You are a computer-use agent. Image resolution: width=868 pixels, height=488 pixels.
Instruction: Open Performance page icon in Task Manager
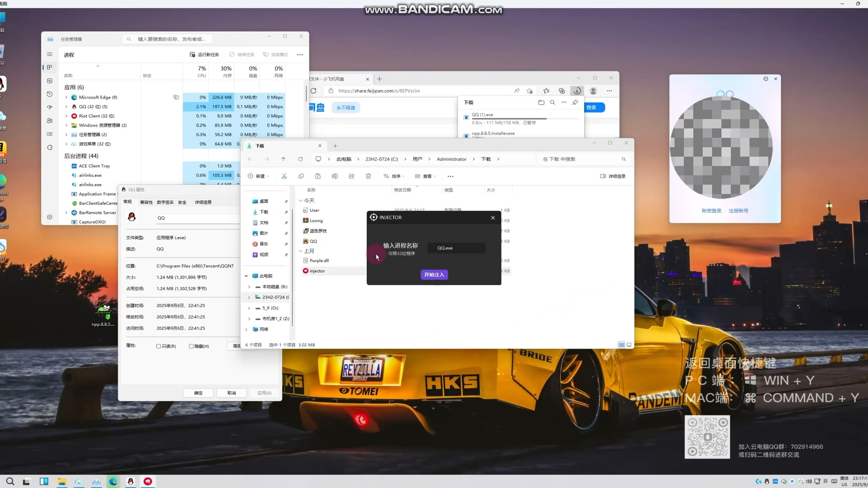pos(50,81)
